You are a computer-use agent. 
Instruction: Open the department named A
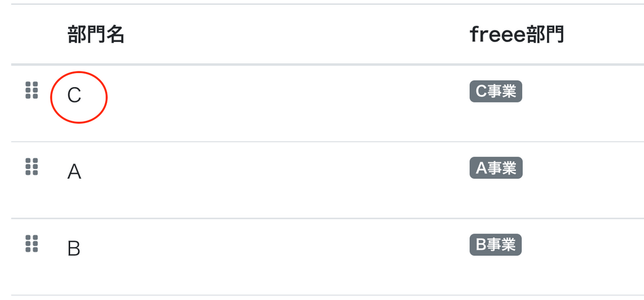(x=74, y=172)
